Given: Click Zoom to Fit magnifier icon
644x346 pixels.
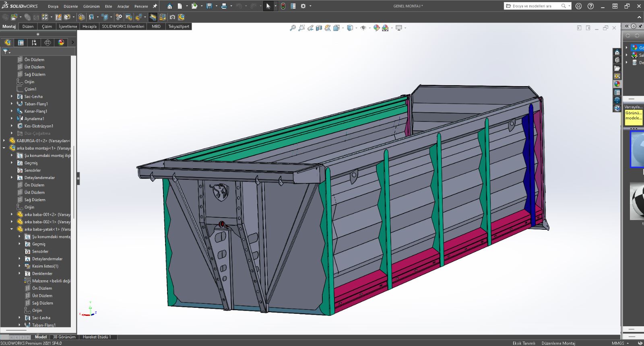Looking at the screenshot, I should click(293, 28).
